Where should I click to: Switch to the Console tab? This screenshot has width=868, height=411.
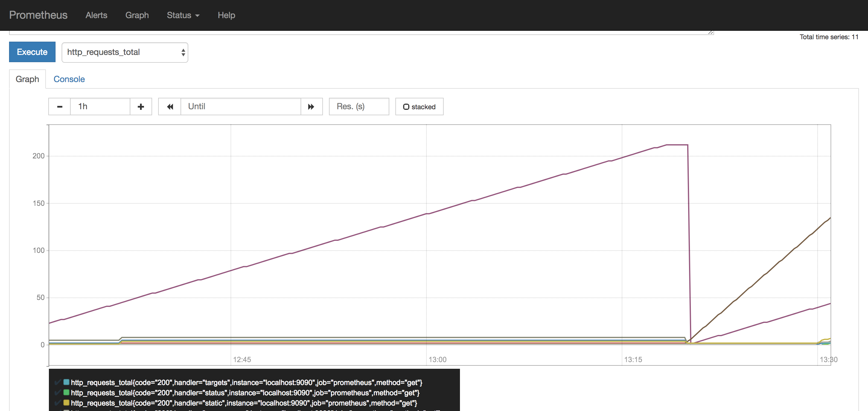(69, 79)
